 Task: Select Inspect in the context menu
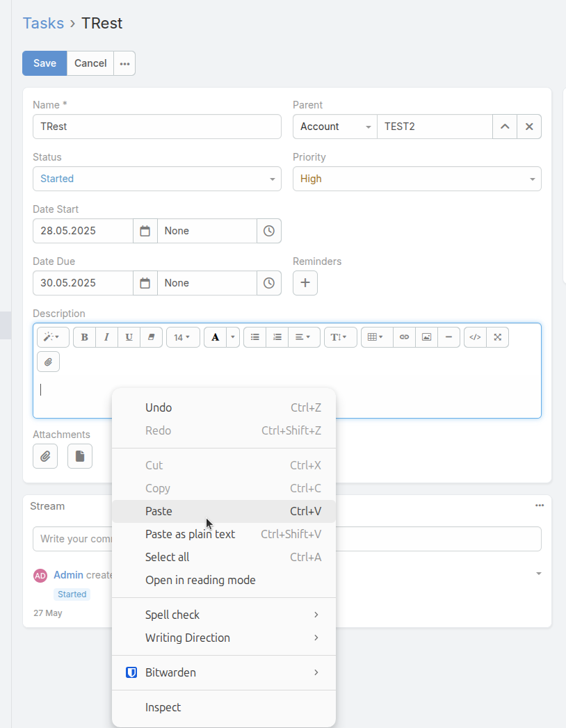click(163, 707)
